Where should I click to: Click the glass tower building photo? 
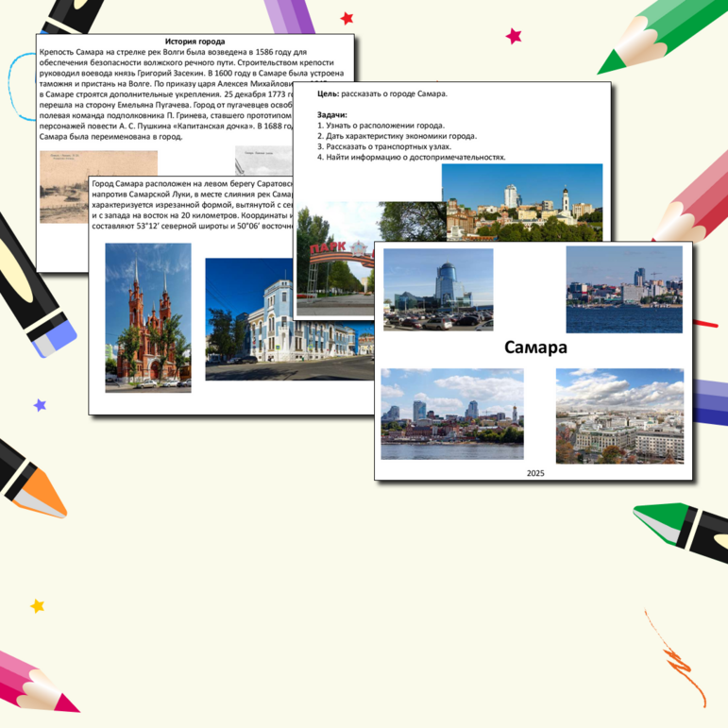[x=437, y=289]
